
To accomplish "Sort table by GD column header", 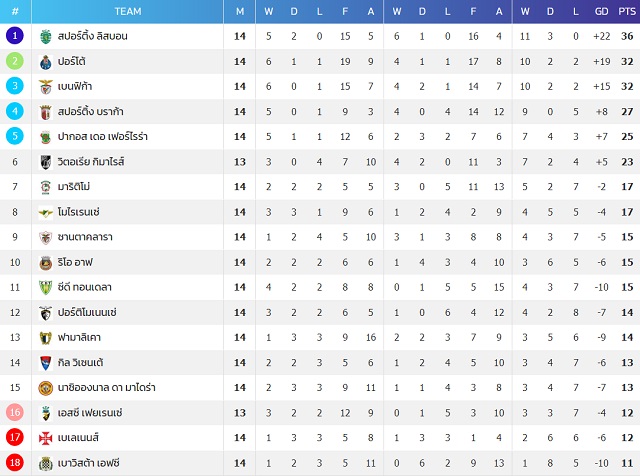I will pyautogui.click(x=601, y=11).
